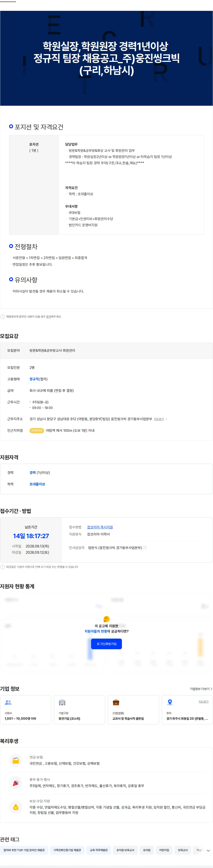Click the 방문&학원&공부방교사 회원관리 field text
213x868 pixels.
coord(52,351)
